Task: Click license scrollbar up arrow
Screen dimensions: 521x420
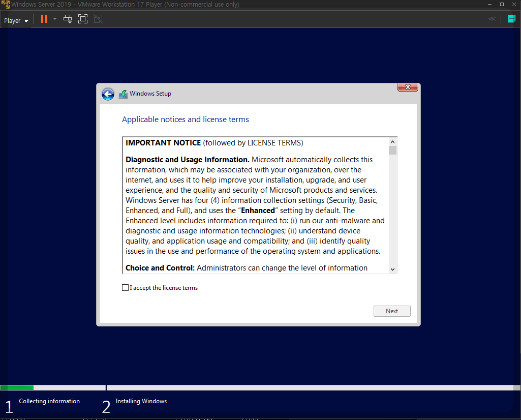Action: pyautogui.click(x=392, y=142)
